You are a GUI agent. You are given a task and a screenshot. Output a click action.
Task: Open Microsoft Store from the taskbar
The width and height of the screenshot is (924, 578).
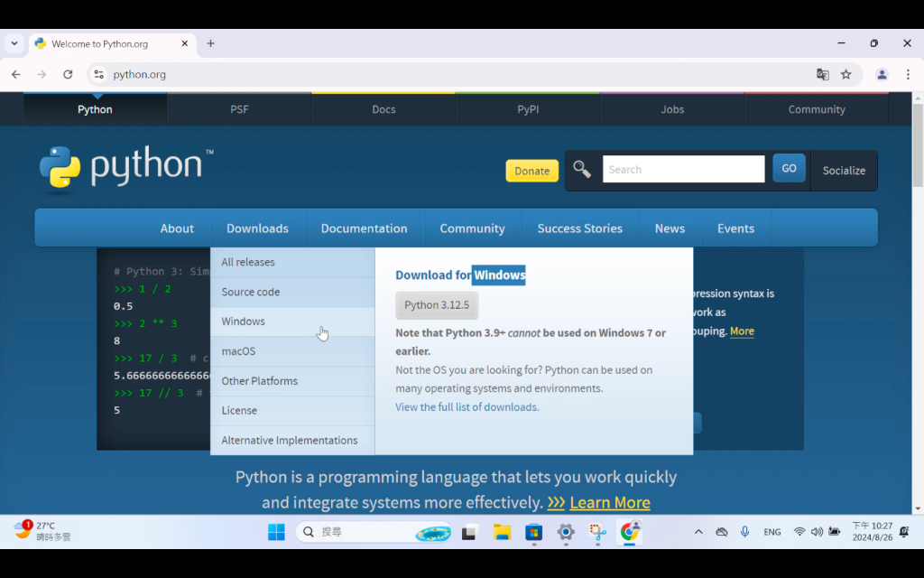pos(534,532)
